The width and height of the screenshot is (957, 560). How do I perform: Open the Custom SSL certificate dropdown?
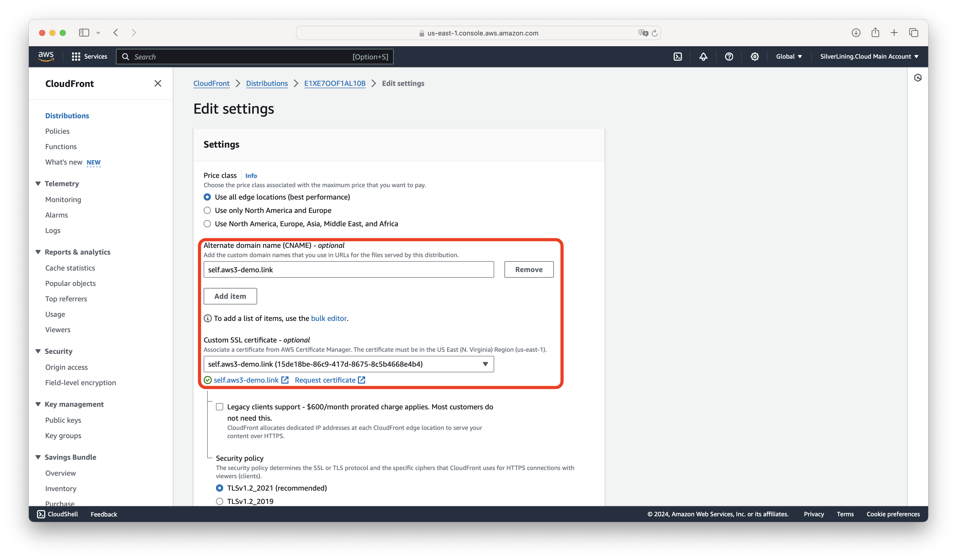348,364
